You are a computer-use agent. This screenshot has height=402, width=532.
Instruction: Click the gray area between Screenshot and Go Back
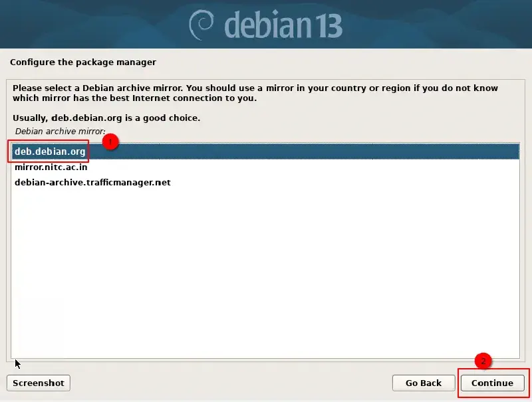231,383
